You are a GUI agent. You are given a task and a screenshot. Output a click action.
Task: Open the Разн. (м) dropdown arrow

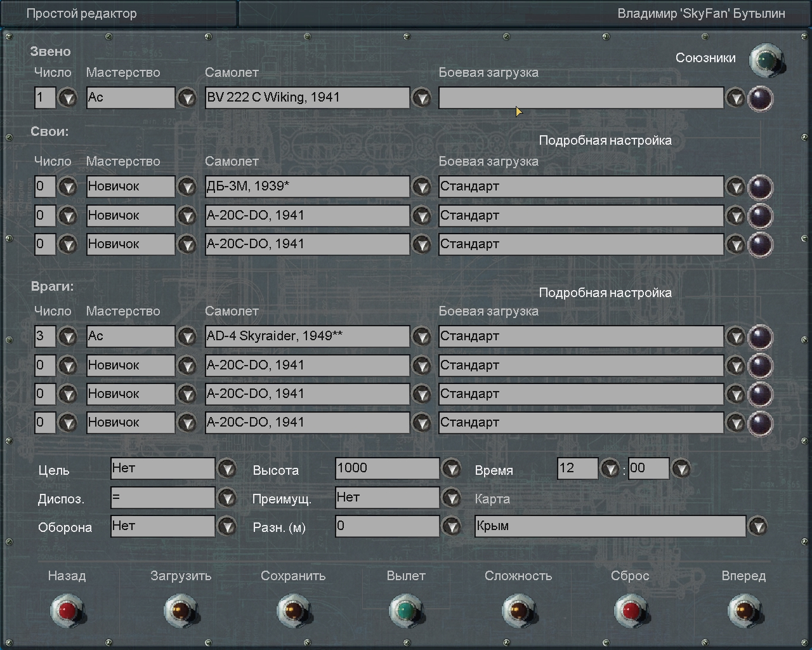(x=451, y=527)
